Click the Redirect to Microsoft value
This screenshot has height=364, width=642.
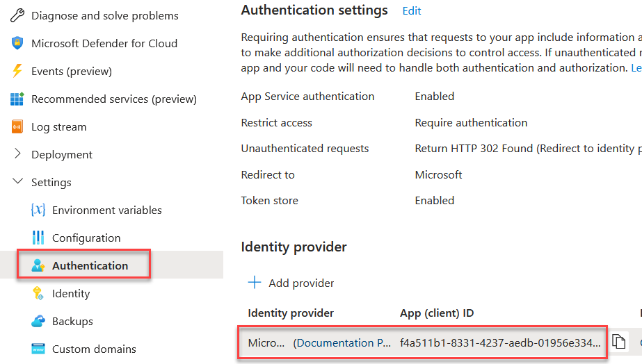(438, 174)
